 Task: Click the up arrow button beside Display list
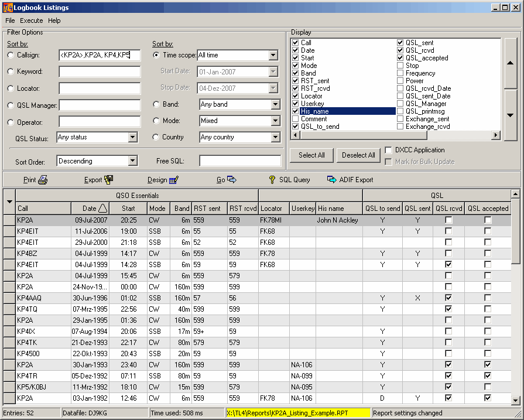pyautogui.click(x=511, y=63)
